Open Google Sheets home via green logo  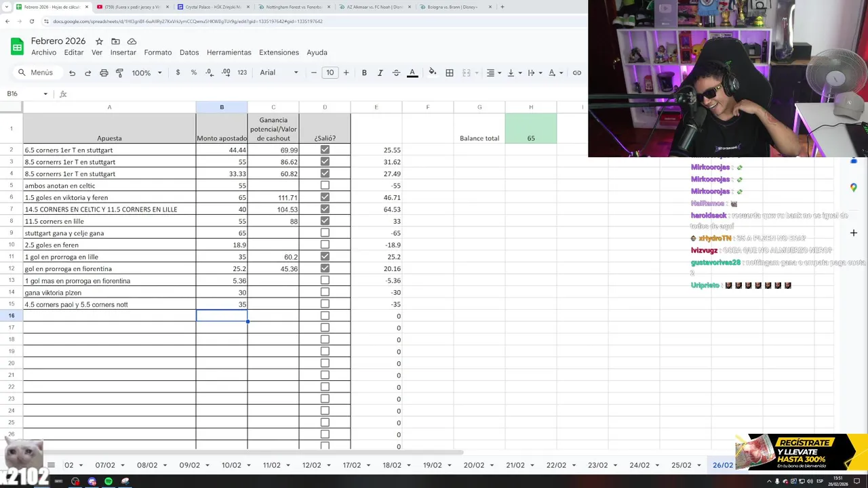17,47
